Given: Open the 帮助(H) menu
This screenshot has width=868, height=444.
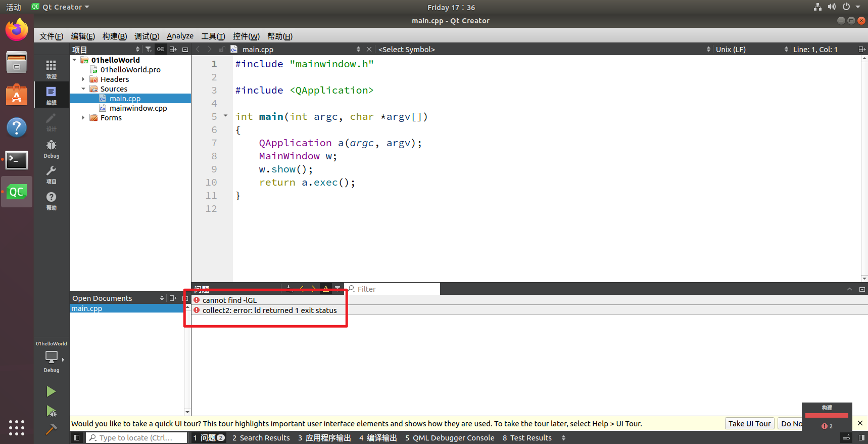Looking at the screenshot, I should coord(280,36).
